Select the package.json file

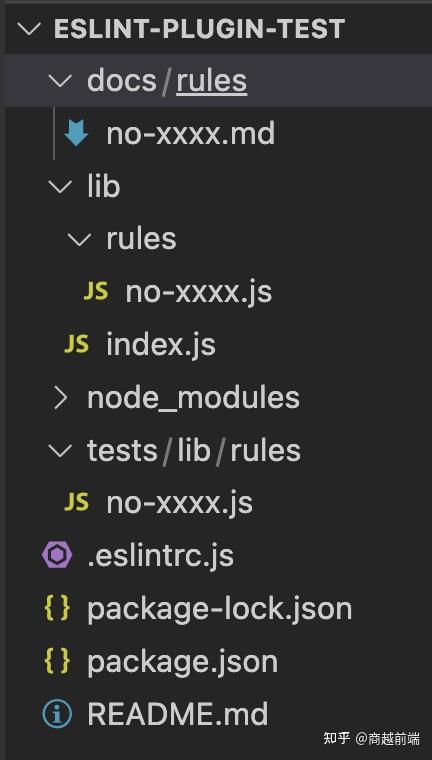(x=182, y=662)
